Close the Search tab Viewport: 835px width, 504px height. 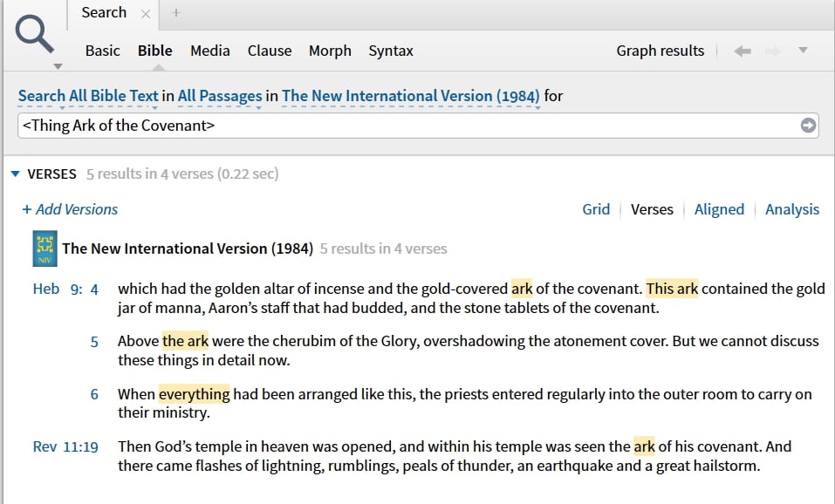[146, 14]
